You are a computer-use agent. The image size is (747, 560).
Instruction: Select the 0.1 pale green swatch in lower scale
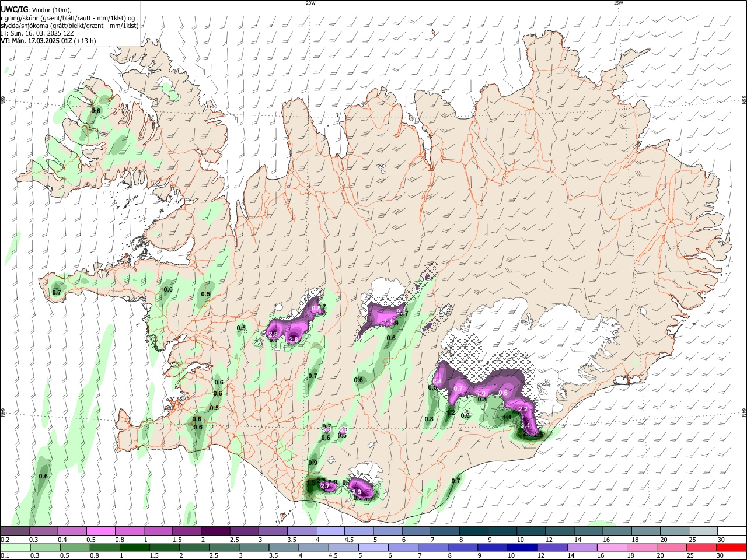click(15, 547)
